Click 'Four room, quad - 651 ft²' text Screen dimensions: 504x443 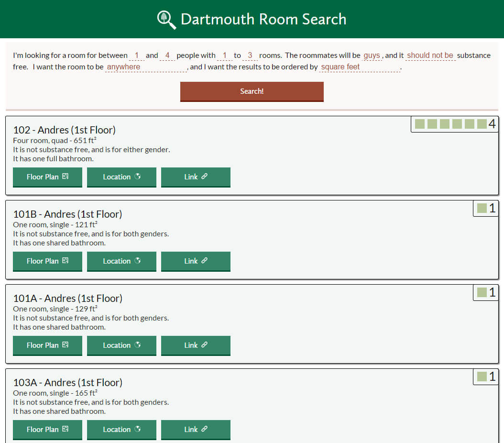click(x=55, y=141)
